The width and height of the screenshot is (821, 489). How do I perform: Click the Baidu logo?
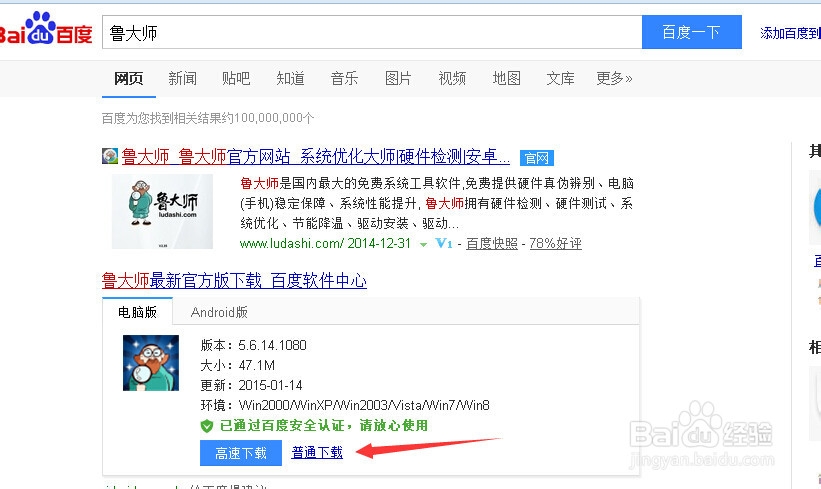pos(46,29)
